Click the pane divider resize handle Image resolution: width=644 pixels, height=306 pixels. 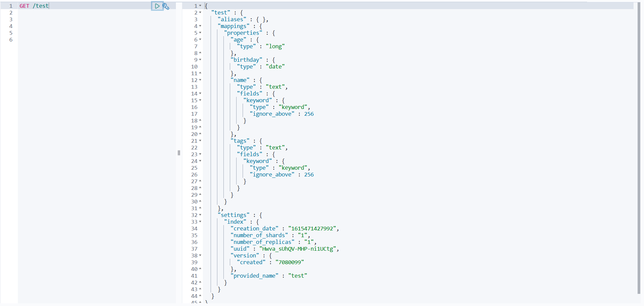click(179, 153)
